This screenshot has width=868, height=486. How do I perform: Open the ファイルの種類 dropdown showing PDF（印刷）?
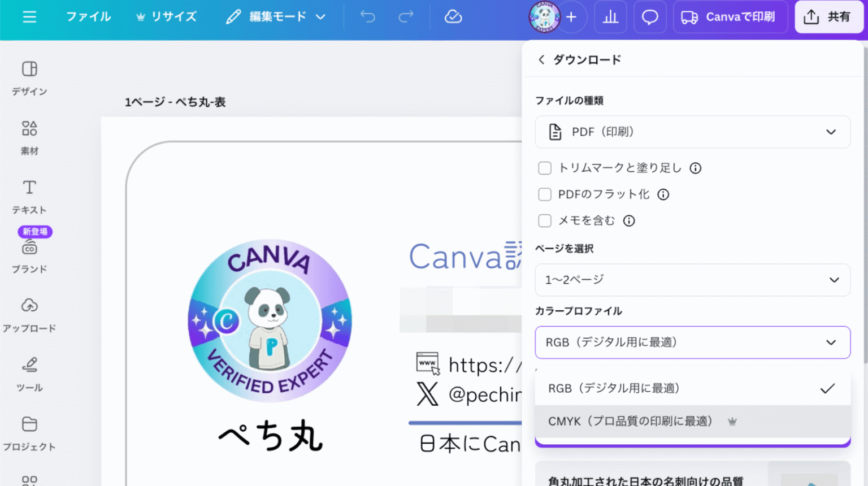click(x=692, y=132)
